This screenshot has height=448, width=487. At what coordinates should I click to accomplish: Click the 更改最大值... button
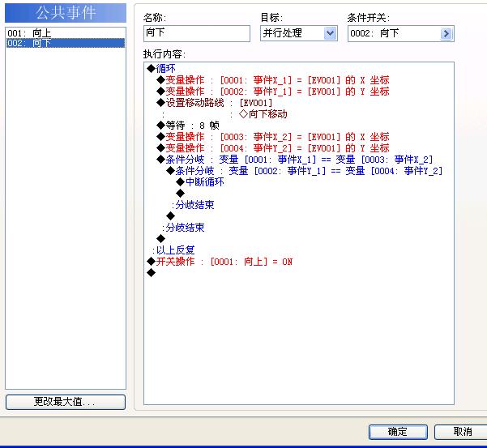[x=66, y=402]
